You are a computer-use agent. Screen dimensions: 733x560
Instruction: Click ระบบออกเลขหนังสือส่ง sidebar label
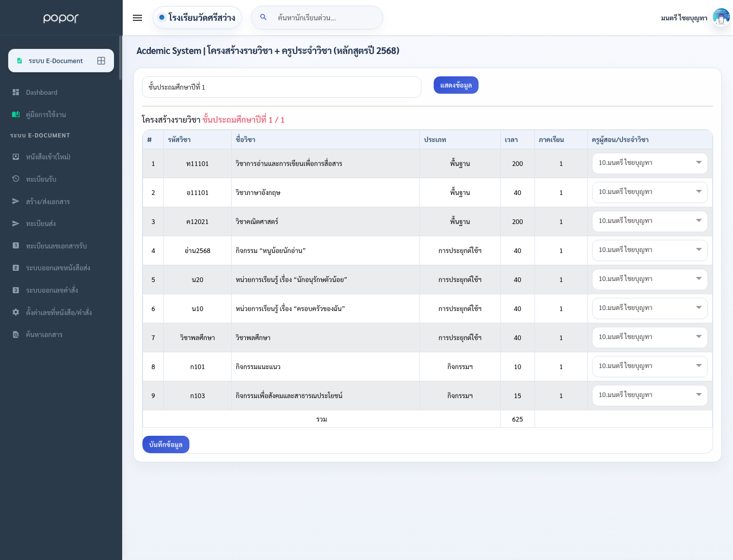58,268
